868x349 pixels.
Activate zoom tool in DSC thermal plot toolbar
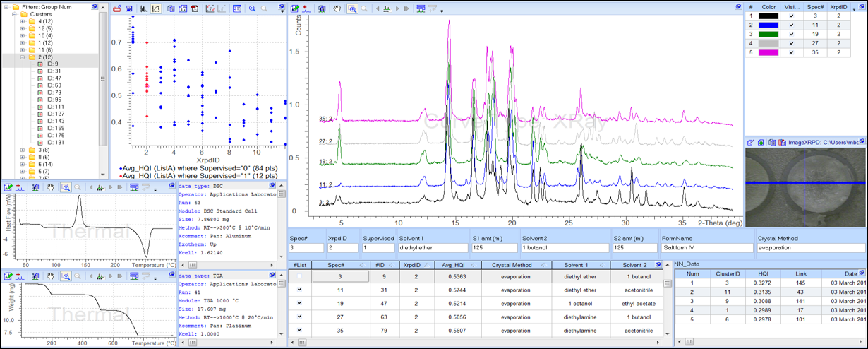(65, 187)
